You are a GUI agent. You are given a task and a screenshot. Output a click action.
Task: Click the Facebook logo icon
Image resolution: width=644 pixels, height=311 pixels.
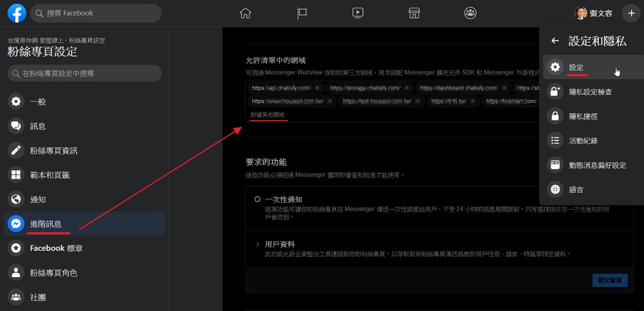click(x=17, y=13)
